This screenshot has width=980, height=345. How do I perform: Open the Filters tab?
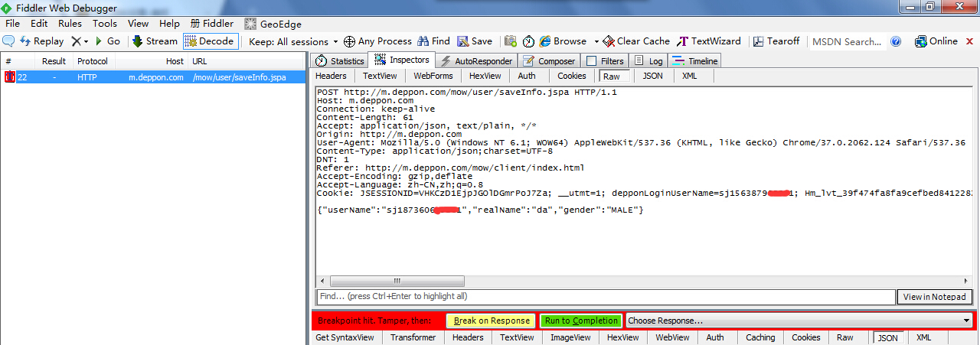pos(605,61)
